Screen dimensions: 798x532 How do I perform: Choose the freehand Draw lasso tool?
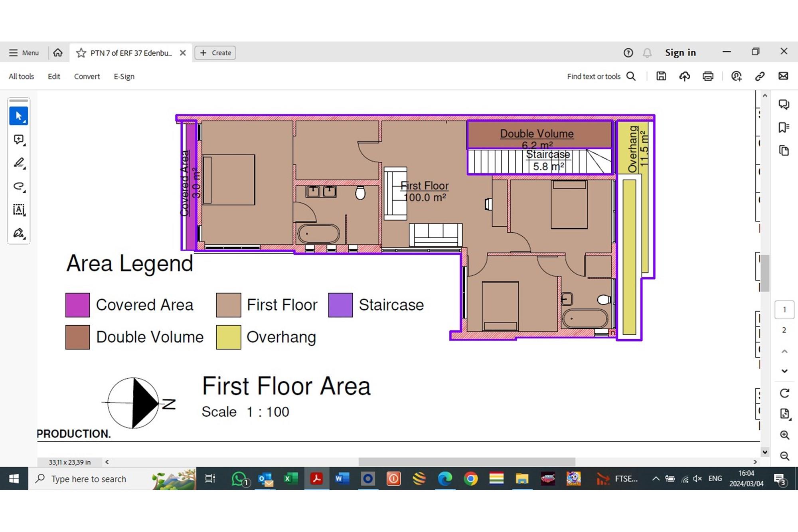pos(18,186)
